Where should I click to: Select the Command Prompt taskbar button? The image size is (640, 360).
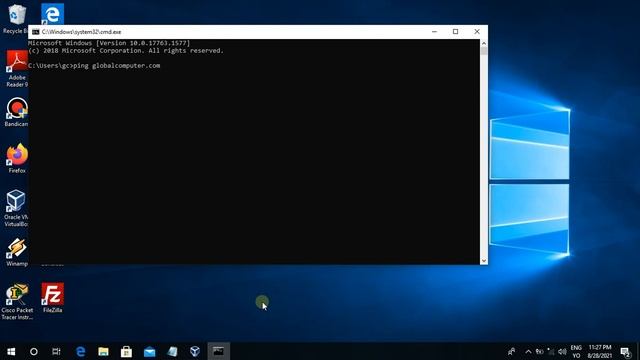[218, 351]
